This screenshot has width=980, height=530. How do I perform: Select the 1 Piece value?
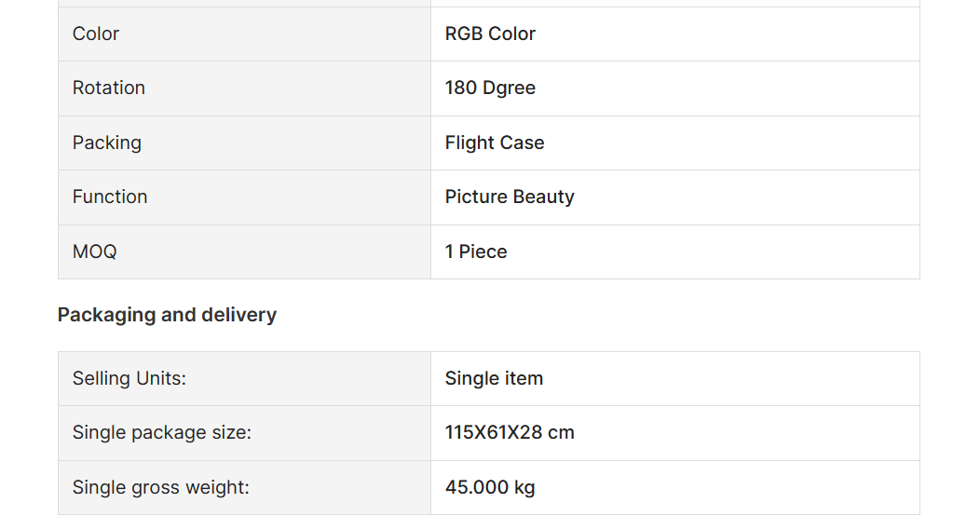coord(476,251)
